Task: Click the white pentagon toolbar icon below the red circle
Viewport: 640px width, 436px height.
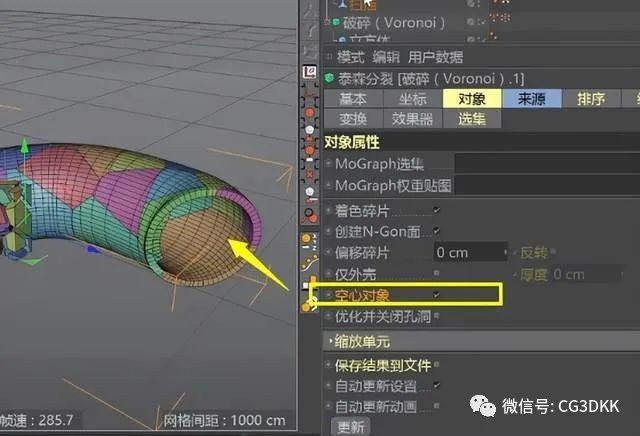Action: point(310,131)
